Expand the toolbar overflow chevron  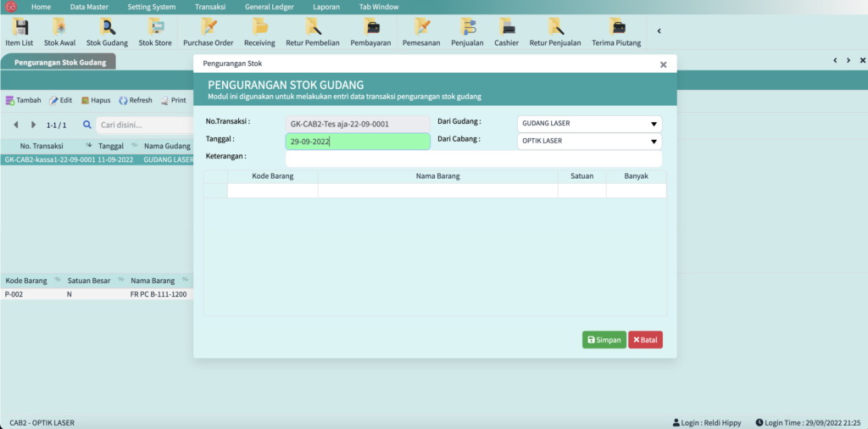(x=659, y=31)
